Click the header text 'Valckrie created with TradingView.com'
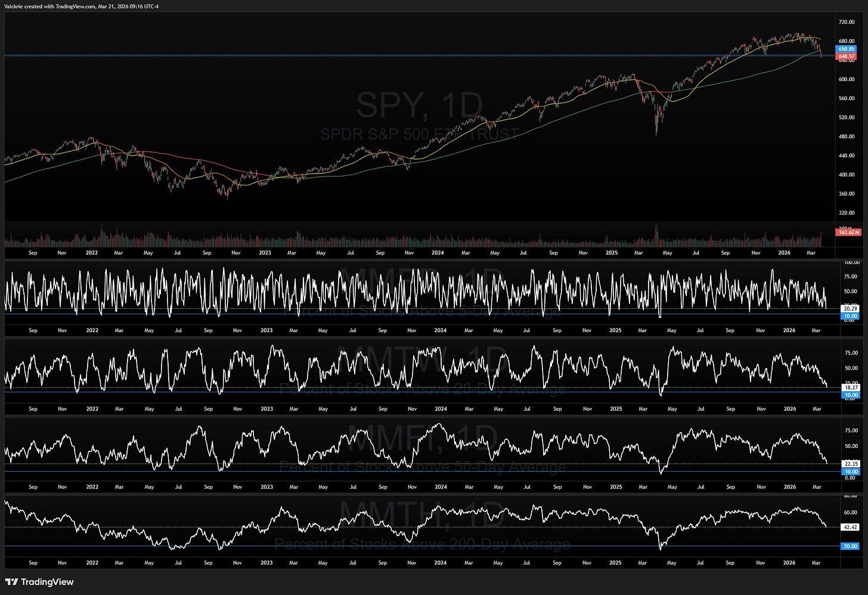Image resolution: width=868 pixels, height=595 pixels. tap(49, 7)
